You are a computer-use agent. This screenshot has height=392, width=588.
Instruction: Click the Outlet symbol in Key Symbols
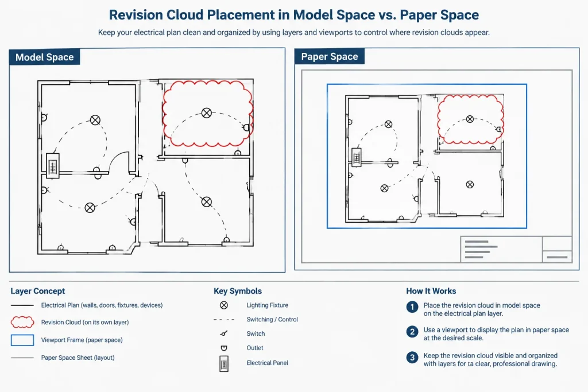click(x=224, y=348)
